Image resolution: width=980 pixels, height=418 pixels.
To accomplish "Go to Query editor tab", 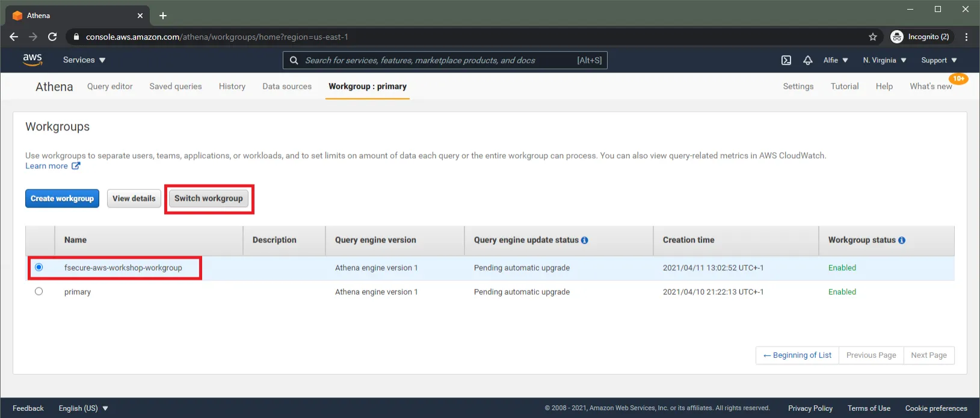I will (x=110, y=86).
